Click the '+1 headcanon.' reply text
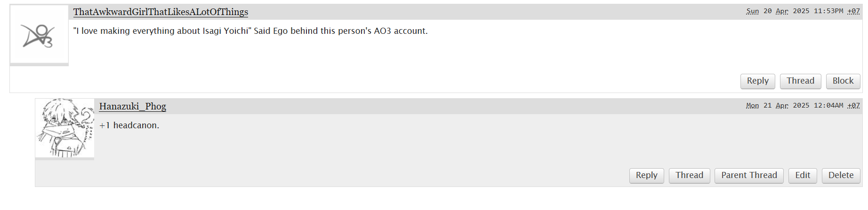This screenshot has height=210, width=868. [129, 125]
